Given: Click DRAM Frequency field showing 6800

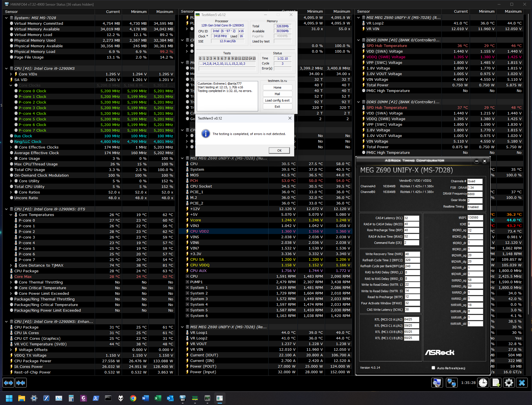Looking at the screenshot, I should pos(475,194).
